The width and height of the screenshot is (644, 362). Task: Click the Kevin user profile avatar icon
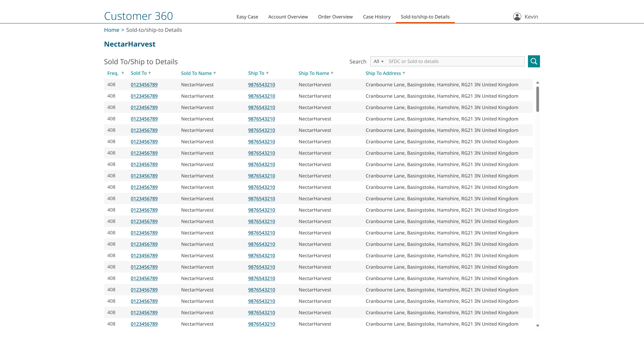pyautogui.click(x=517, y=17)
